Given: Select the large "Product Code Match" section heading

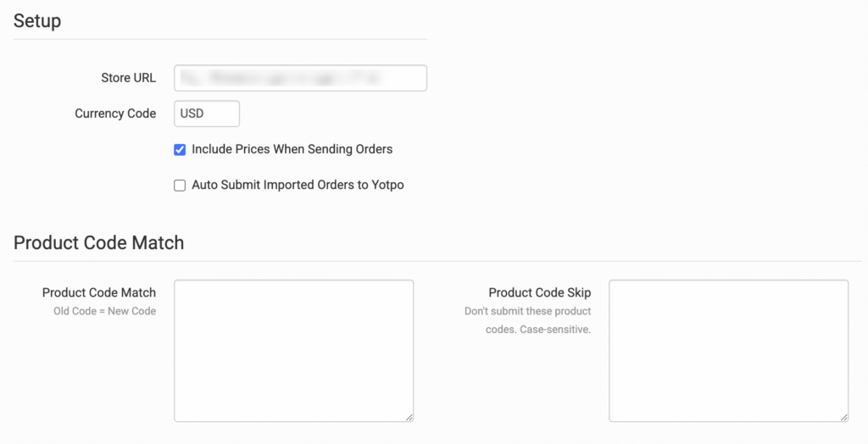Looking at the screenshot, I should click(98, 242).
